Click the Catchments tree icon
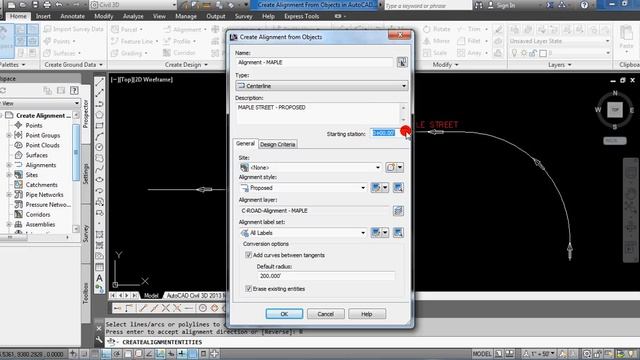Viewport: 640px width, 360px height. [x=18, y=184]
